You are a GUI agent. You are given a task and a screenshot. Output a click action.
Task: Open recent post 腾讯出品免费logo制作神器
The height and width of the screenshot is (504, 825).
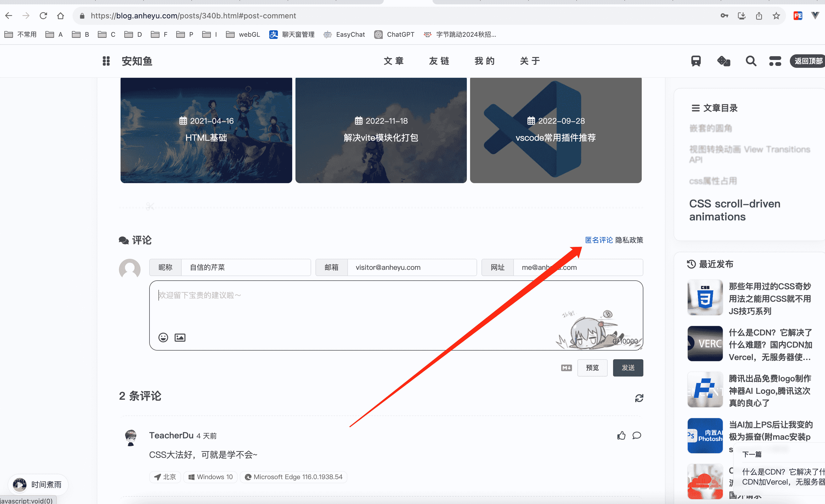770,391
